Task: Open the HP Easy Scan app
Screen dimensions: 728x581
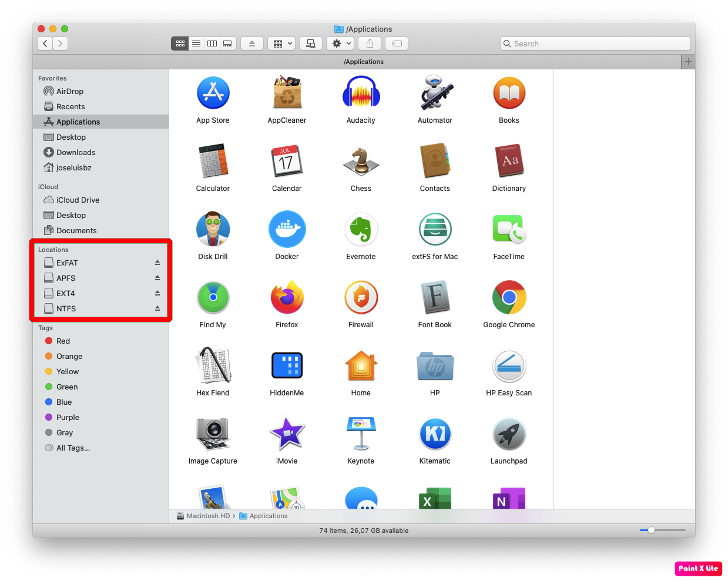Action: 509,365
